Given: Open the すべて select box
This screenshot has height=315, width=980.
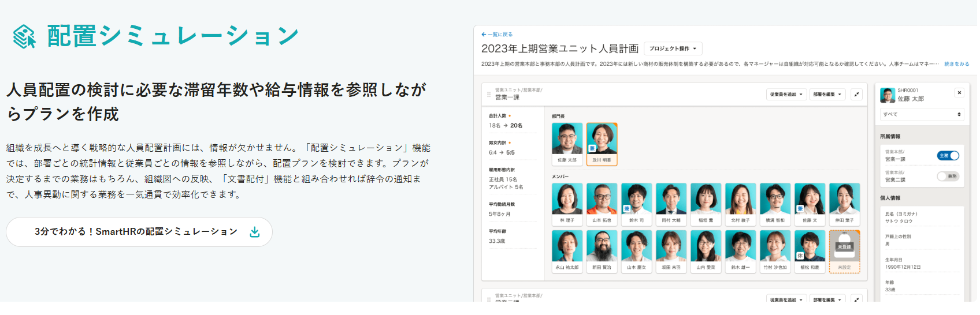Looking at the screenshot, I should 922,114.
